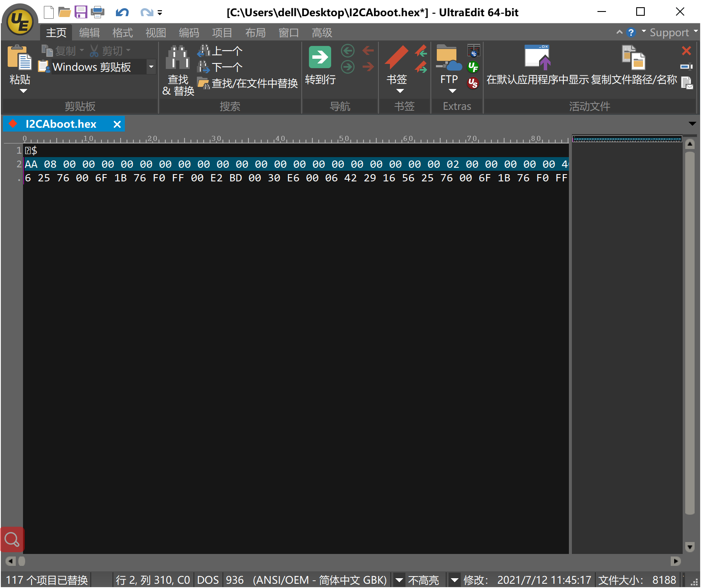Switch to the 编辑 ribbon tab
This screenshot has height=588, width=701.
pos(89,33)
